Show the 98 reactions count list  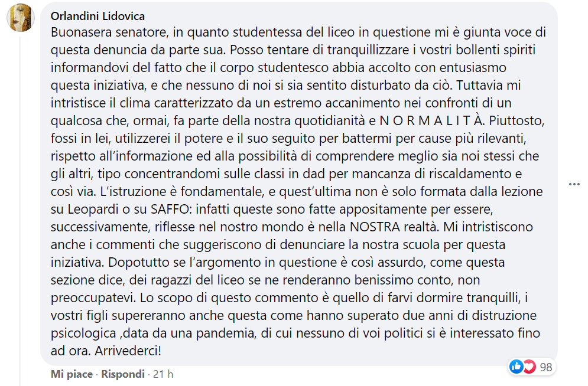pyautogui.click(x=546, y=367)
